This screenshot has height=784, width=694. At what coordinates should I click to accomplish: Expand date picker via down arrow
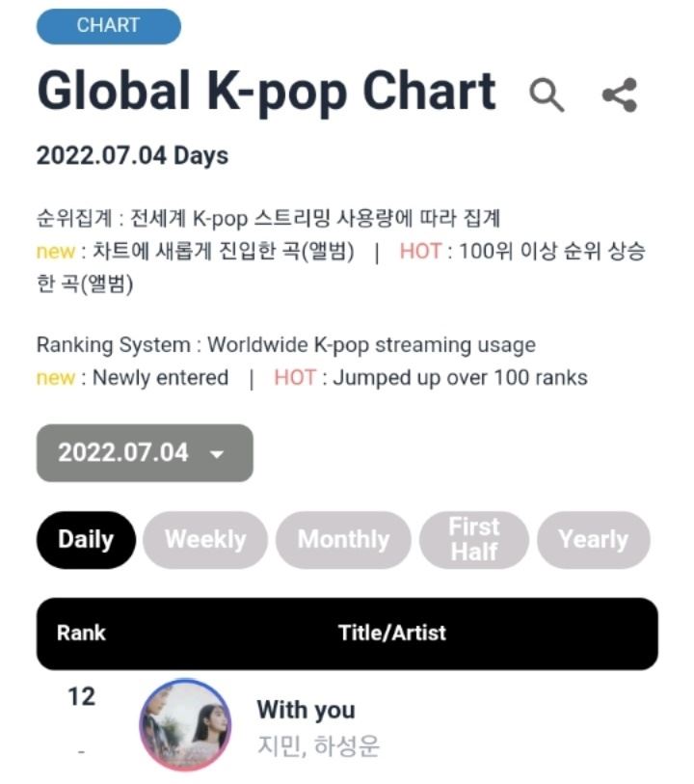click(x=217, y=454)
